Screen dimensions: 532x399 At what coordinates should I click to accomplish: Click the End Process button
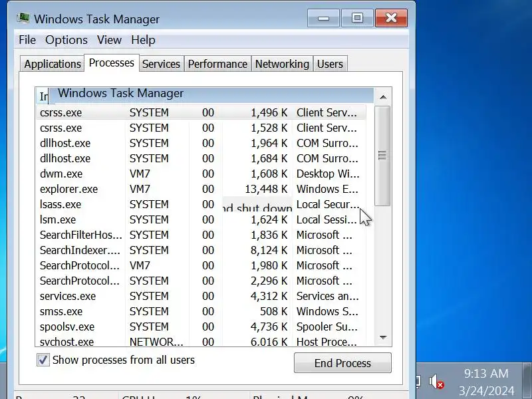click(x=342, y=363)
